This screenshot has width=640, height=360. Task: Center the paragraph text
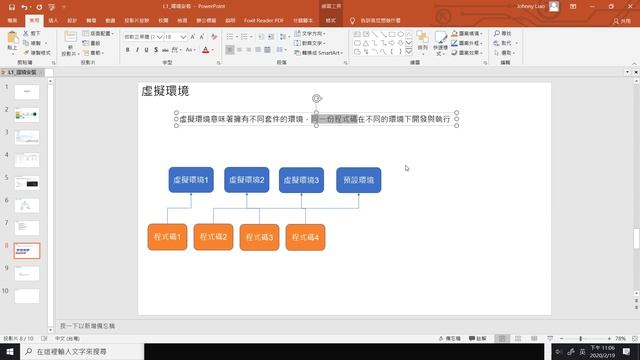coord(239,50)
